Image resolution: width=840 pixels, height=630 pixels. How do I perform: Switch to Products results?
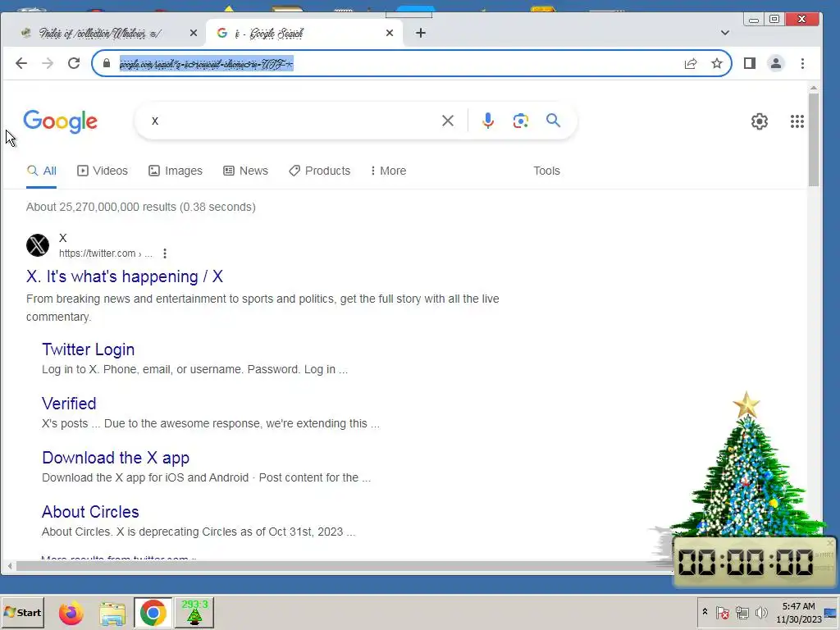tap(319, 171)
